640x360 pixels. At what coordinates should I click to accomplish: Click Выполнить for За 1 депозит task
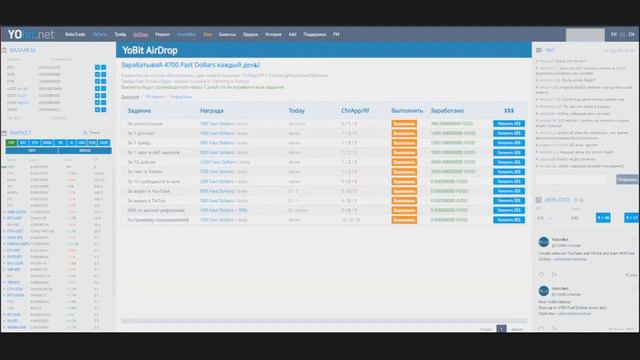coord(404,133)
